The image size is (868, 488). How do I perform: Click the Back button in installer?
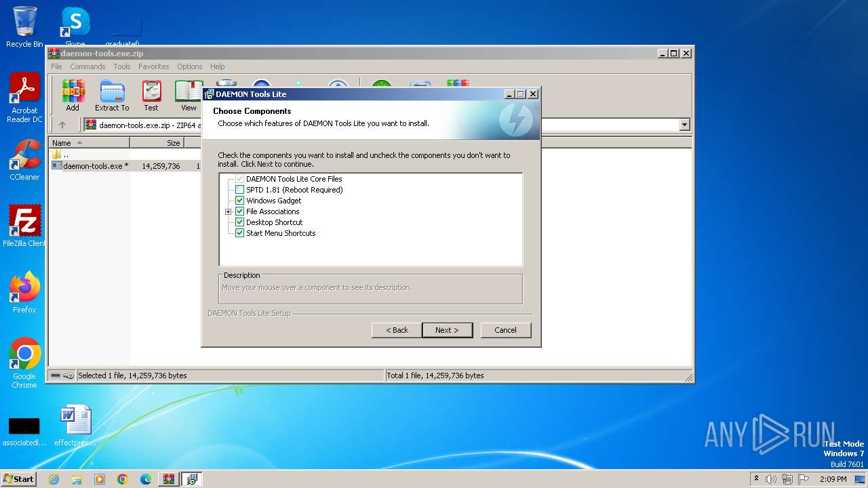point(397,330)
